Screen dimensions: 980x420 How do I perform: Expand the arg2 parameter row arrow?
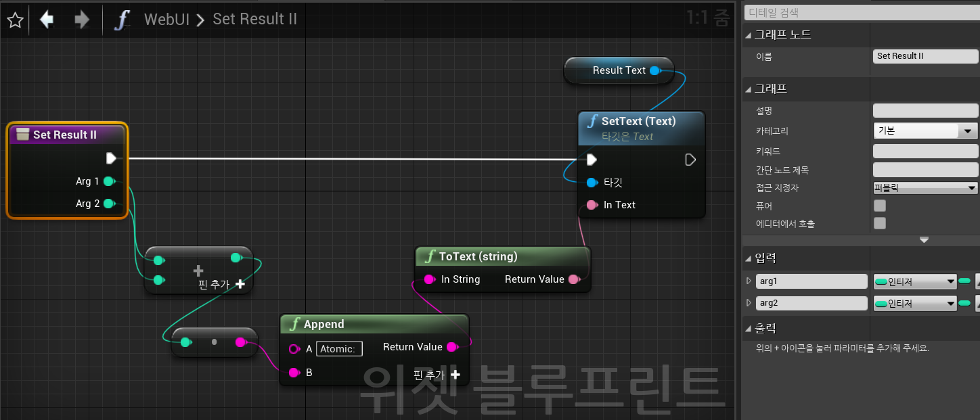coord(749,303)
